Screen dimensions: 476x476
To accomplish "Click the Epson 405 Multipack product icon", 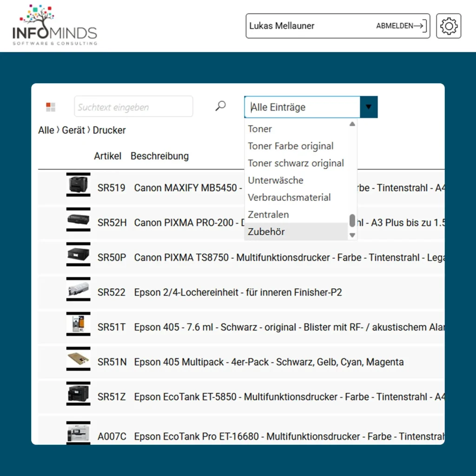I will [x=78, y=360].
